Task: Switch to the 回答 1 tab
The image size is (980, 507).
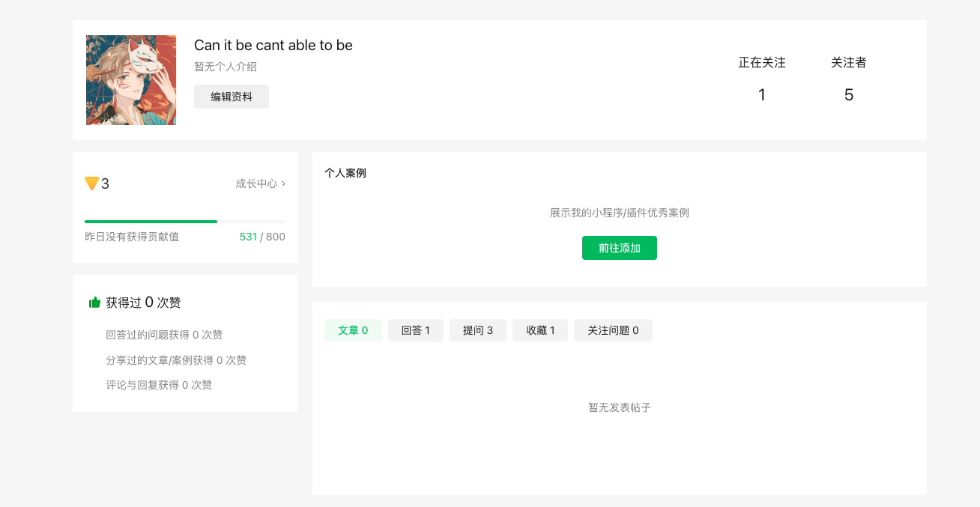Action: [416, 330]
